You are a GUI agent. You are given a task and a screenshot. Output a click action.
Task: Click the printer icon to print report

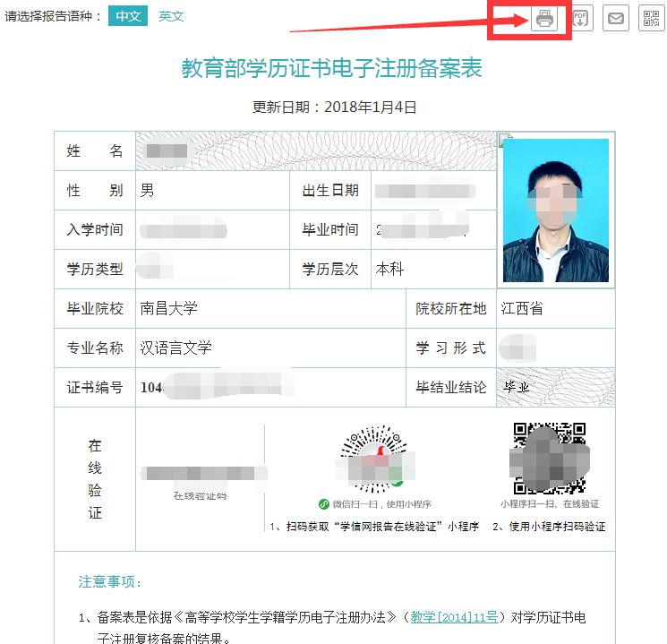(x=543, y=18)
